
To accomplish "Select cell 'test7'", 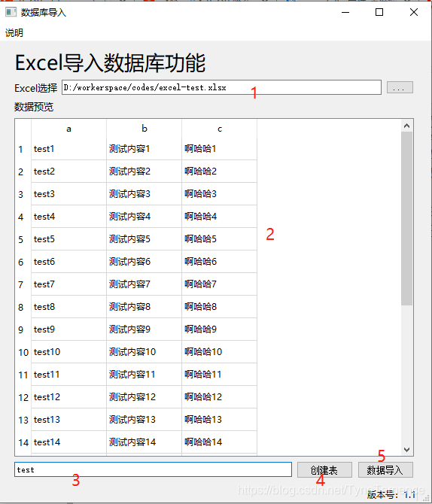I will pos(68,284).
